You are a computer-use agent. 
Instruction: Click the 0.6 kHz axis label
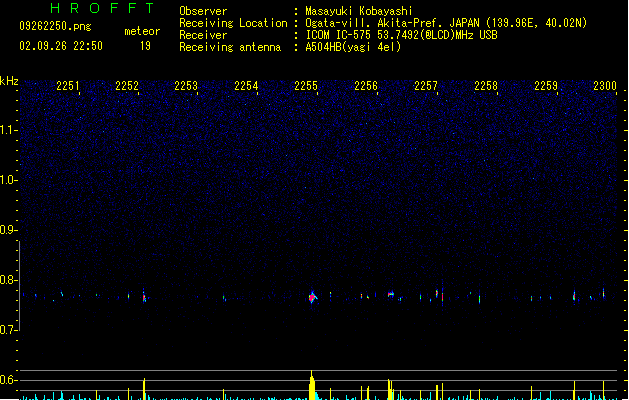8,380
